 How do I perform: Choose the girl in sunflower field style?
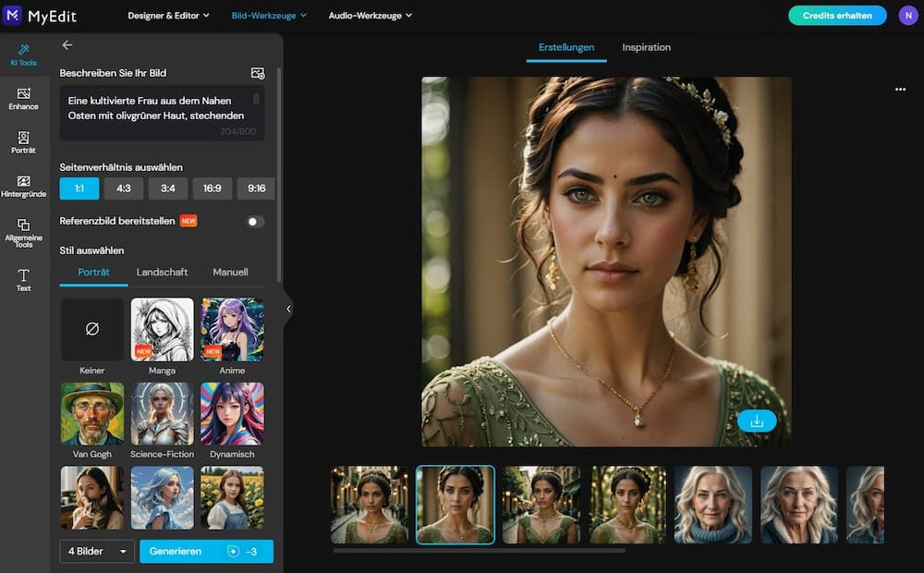click(x=232, y=497)
